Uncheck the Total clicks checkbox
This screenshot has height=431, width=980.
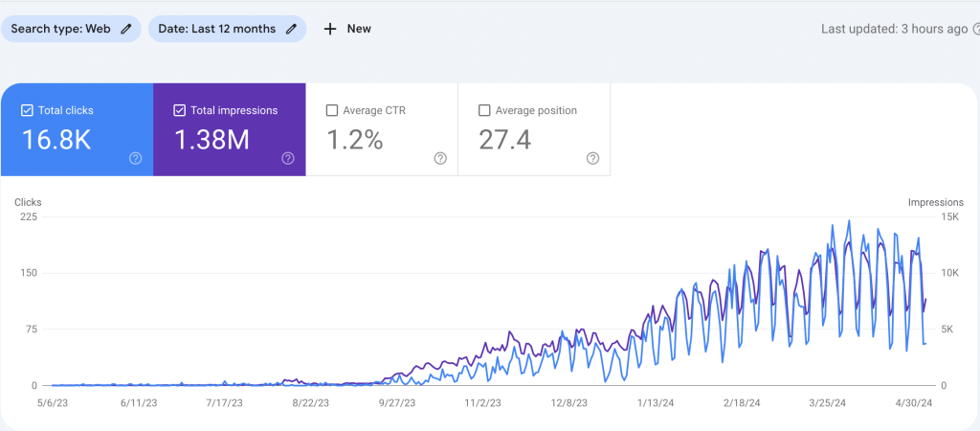[x=26, y=111]
